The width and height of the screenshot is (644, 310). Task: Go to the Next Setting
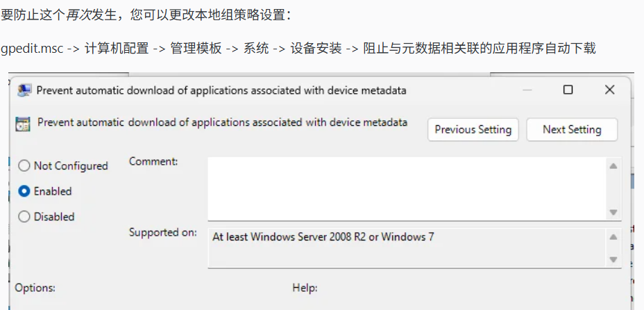click(572, 130)
